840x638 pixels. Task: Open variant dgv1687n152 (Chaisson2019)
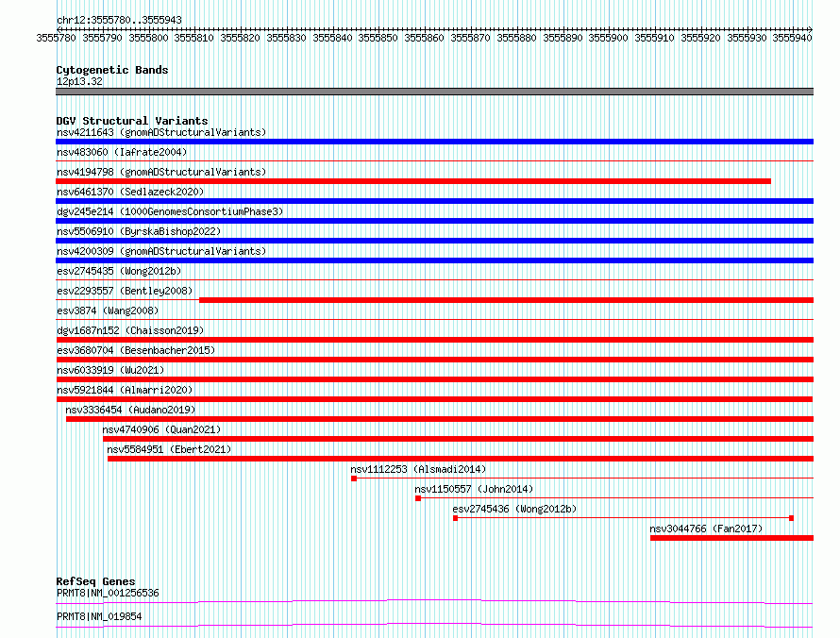click(130, 330)
